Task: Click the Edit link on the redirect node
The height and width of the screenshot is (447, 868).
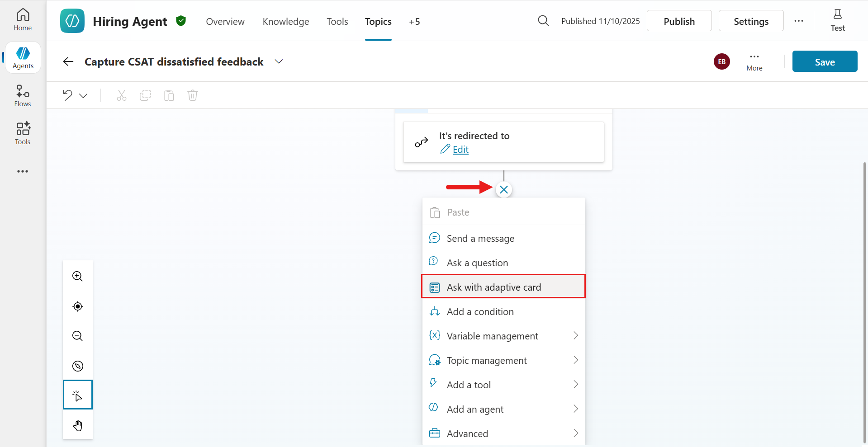Action: (460, 149)
